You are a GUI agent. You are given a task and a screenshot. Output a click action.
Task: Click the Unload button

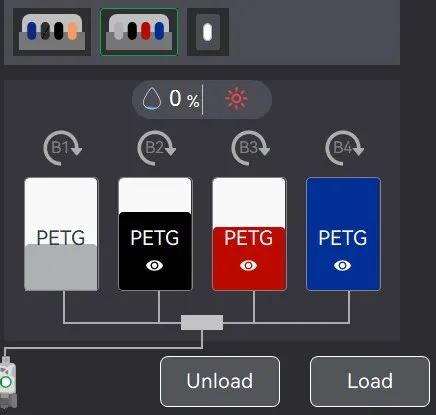220,381
